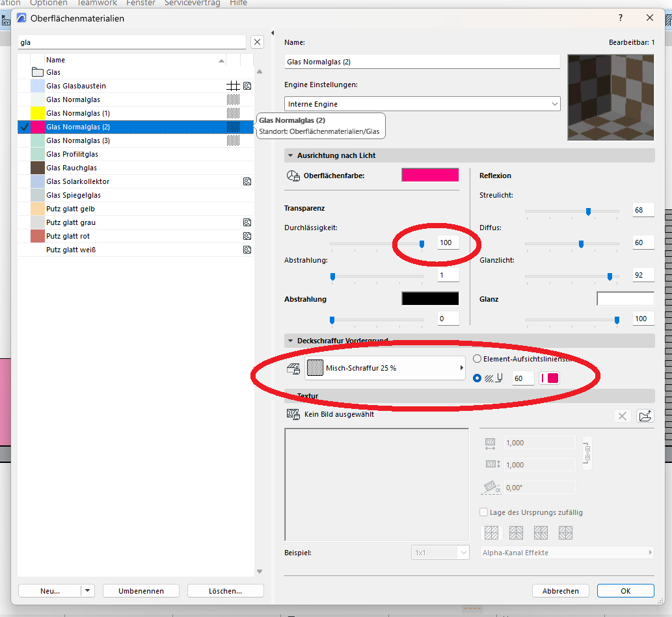Open the Hilfe menu
The image size is (672, 617).
pos(238,3)
